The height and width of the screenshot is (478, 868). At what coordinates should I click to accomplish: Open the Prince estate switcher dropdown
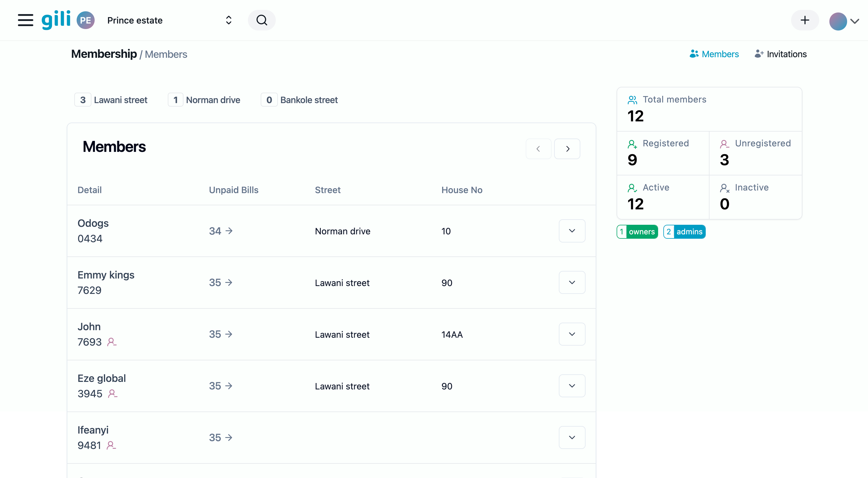(x=170, y=20)
